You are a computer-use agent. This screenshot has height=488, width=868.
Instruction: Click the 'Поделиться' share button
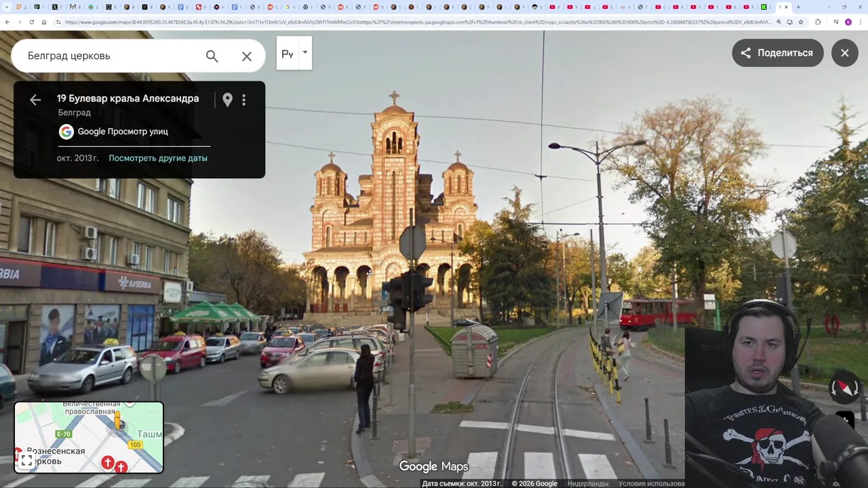777,53
